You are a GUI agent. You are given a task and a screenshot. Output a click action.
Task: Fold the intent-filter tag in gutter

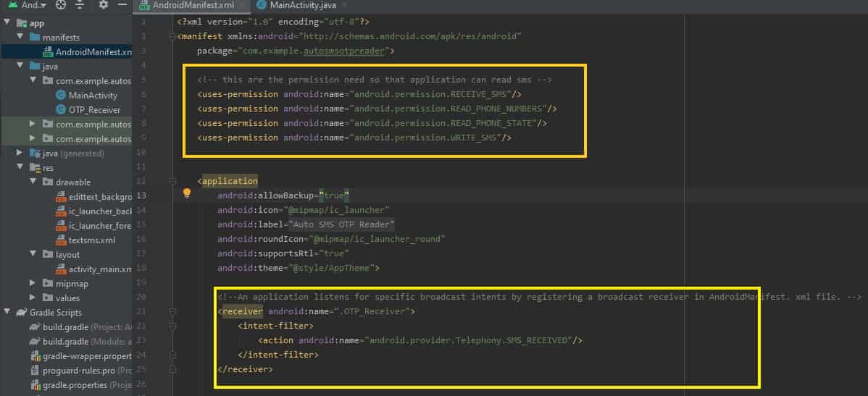coord(174,327)
